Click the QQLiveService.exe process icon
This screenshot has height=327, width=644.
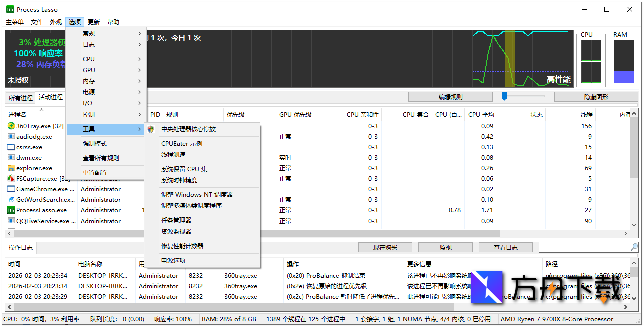[11, 221]
